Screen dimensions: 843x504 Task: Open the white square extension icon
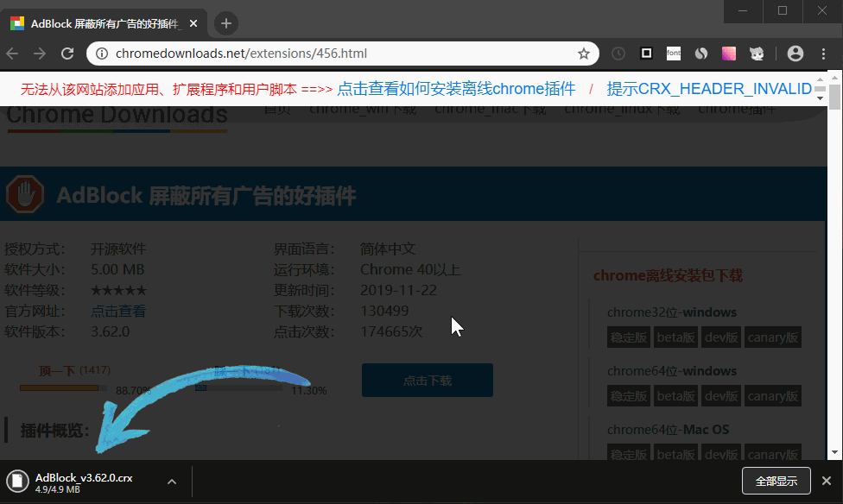(646, 53)
